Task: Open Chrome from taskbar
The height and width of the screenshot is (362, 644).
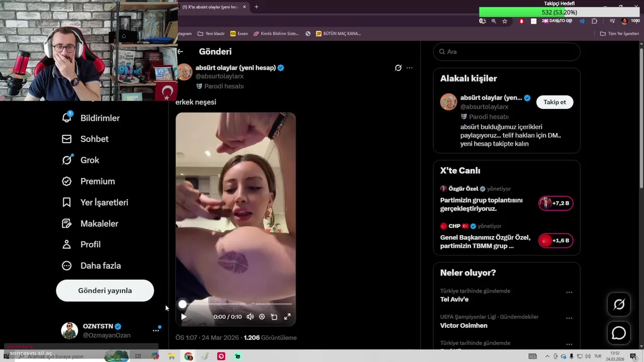Action: point(189,356)
